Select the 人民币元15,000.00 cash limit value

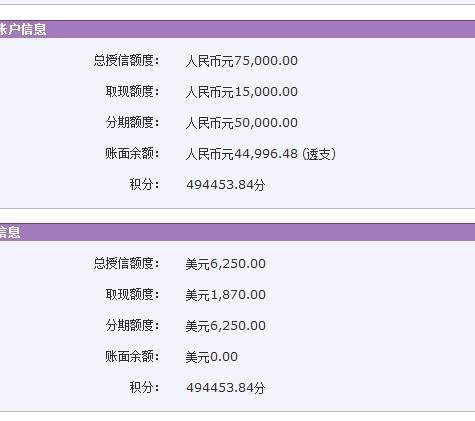point(242,92)
